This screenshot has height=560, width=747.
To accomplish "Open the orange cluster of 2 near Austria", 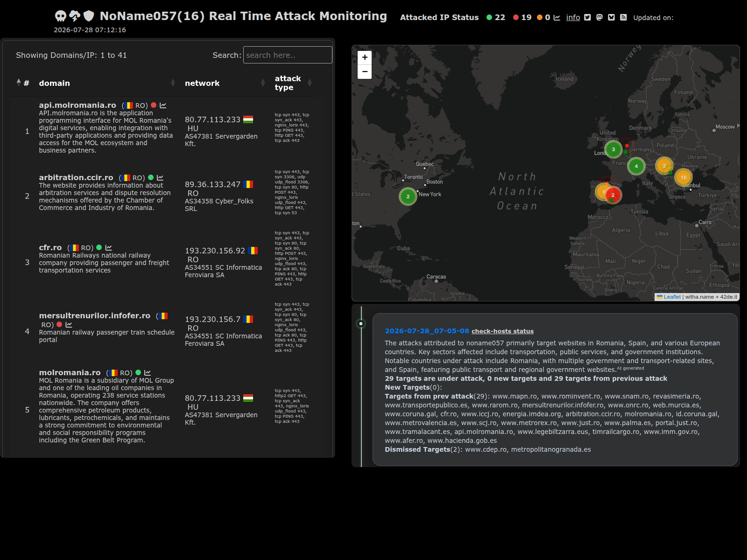I will point(664,166).
